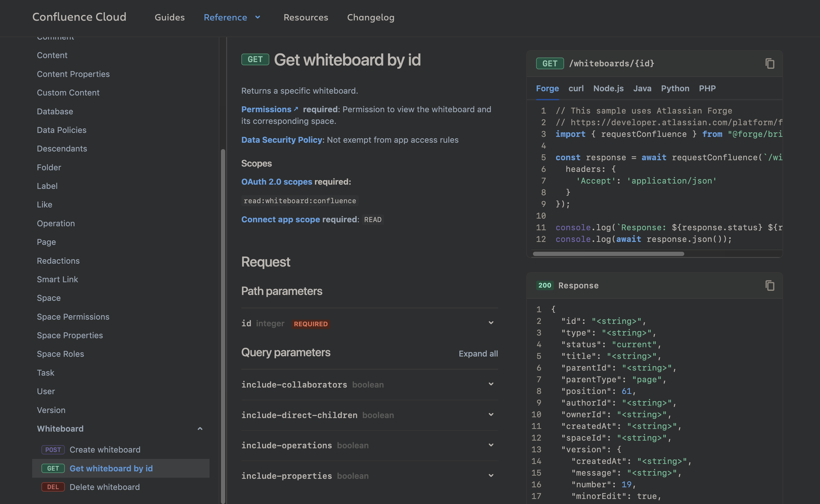Select the Node.js code tab
Viewport: 820px width, 504px height.
point(608,88)
